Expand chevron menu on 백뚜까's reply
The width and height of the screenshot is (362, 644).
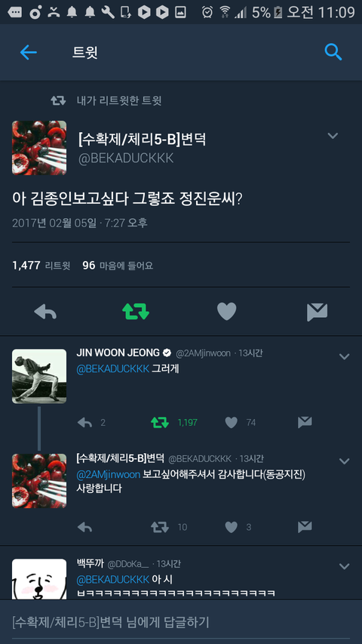pyautogui.click(x=344, y=566)
